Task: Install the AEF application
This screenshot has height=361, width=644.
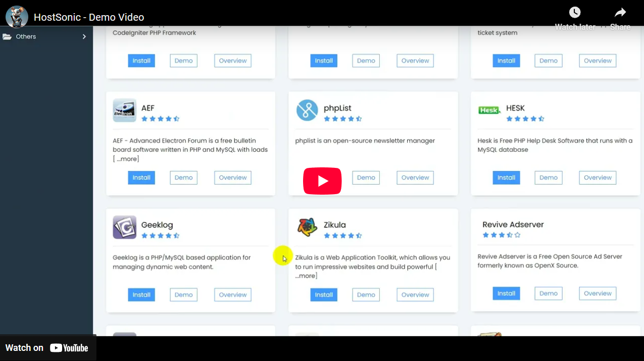Action: point(141,177)
